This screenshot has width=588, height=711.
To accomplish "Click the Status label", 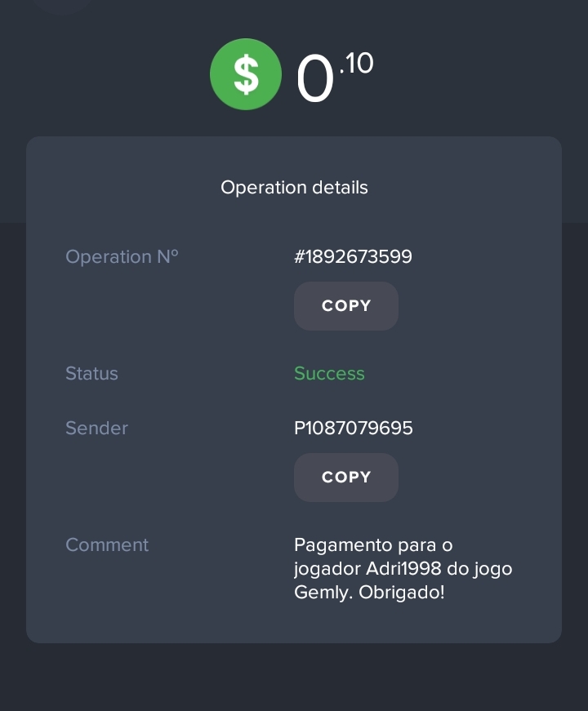I will pos(91,374).
